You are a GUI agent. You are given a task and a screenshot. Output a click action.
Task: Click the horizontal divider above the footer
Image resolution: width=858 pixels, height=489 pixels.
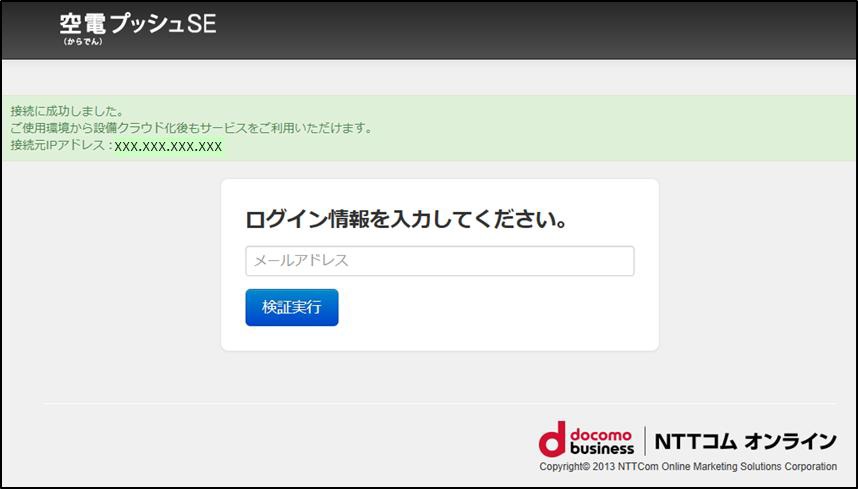point(440,404)
